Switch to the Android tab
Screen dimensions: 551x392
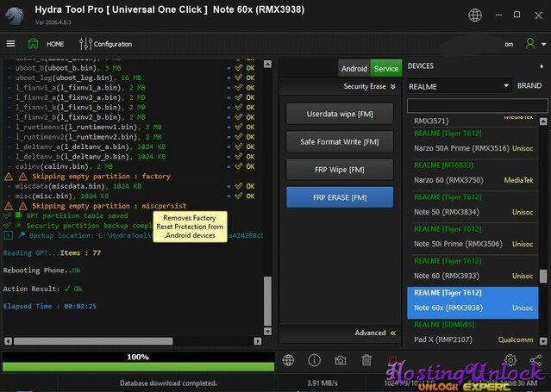(x=354, y=69)
